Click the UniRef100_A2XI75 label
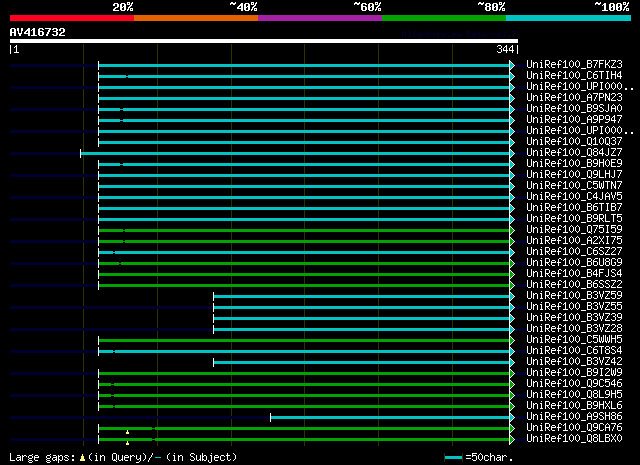Image resolution: width=640 pixels, height=465 pixels. pos(574,241)
